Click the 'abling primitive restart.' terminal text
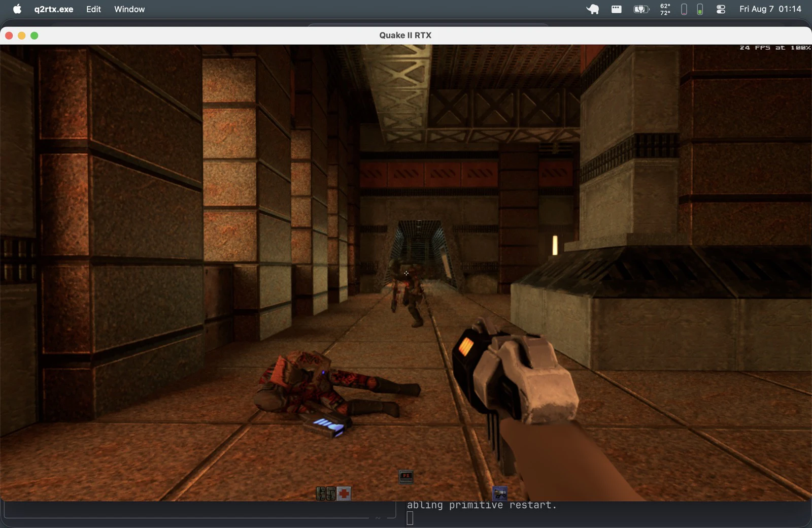Viewport: 812px width, 528px height. click(482, 505)
